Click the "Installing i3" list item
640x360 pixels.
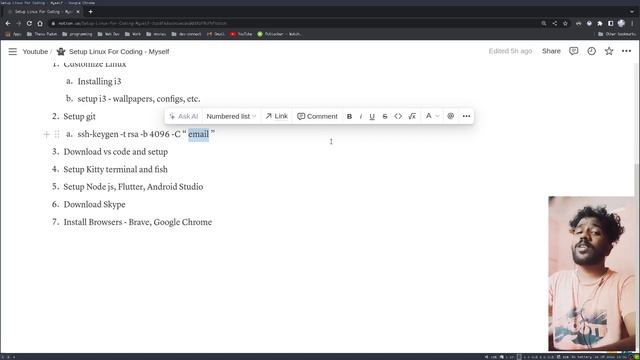(99, 82)
